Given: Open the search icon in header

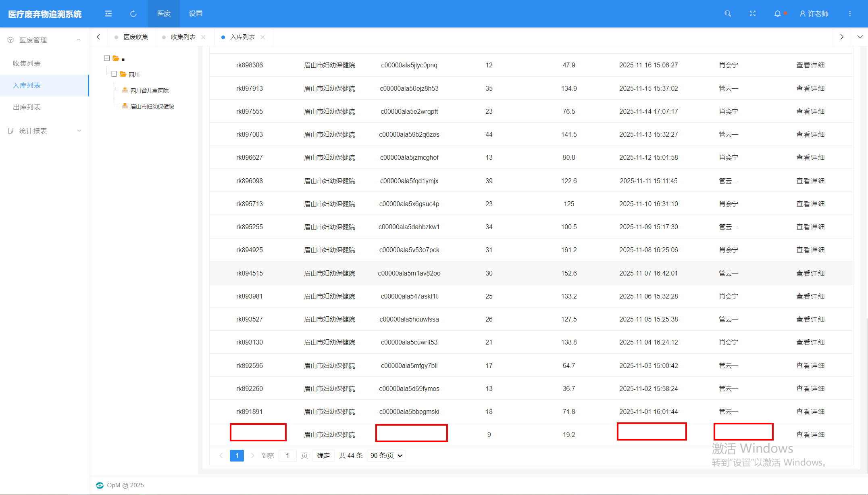Looking at the screenshot, I should click(x=728, y=13).
